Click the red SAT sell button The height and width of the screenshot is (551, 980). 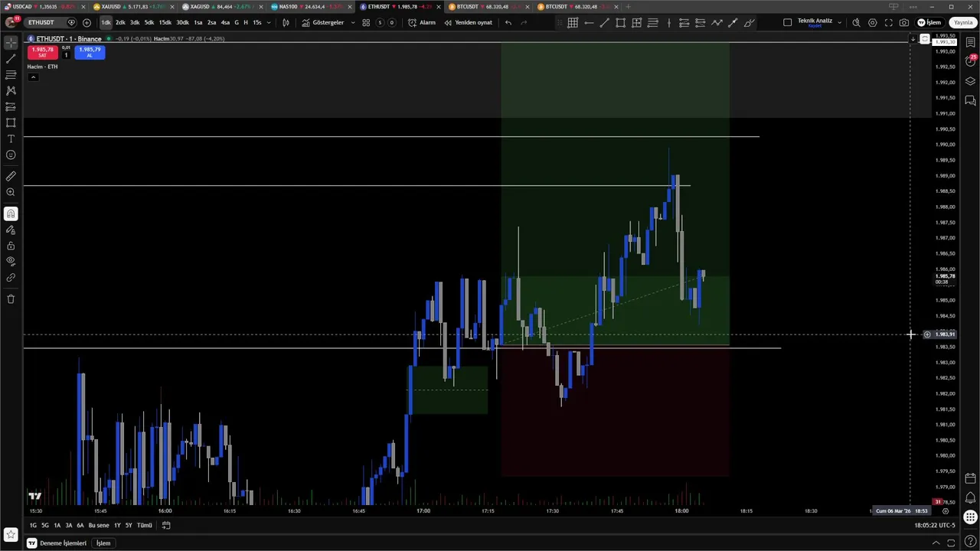[42, 52]
